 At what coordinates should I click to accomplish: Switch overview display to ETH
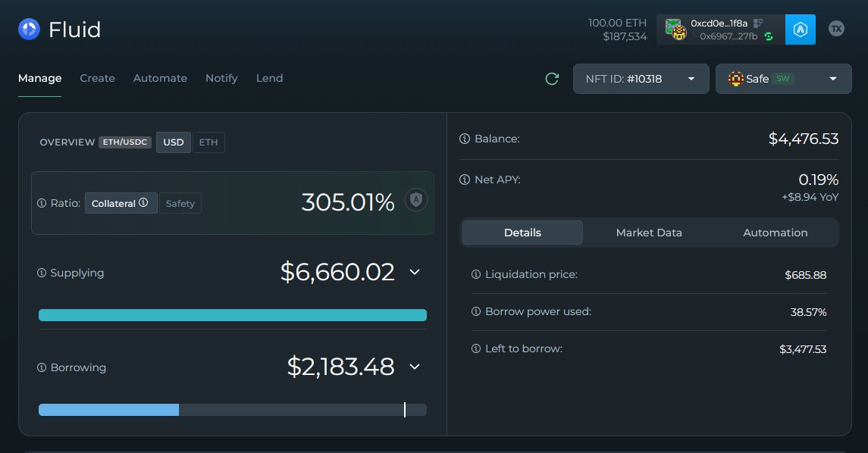208,142
